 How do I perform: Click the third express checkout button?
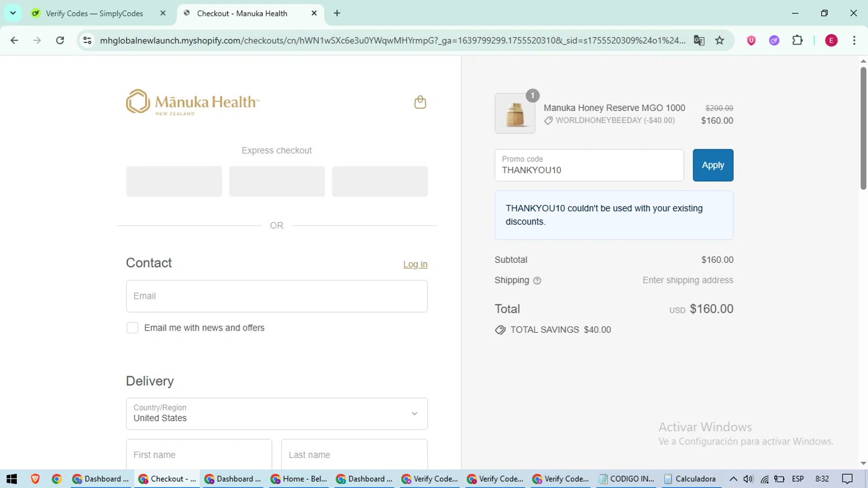(x=380, y=181)
